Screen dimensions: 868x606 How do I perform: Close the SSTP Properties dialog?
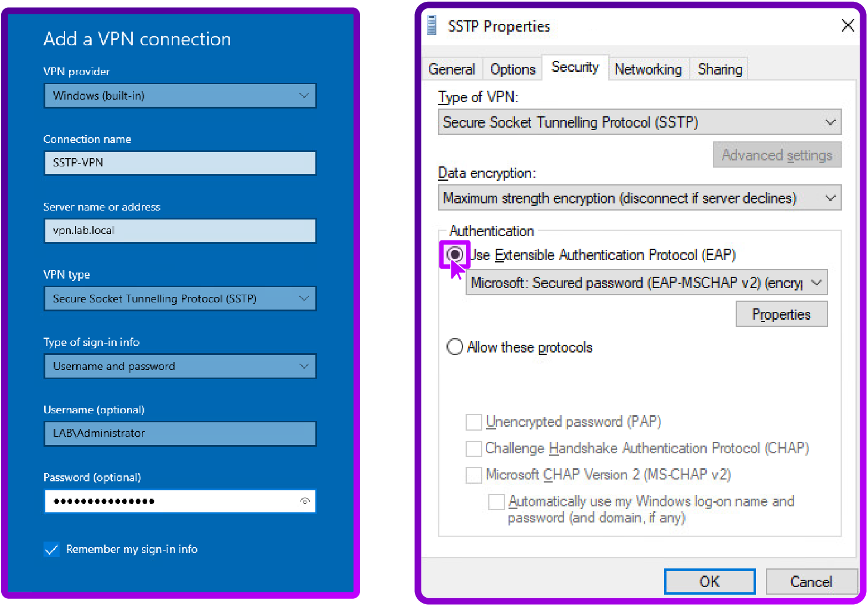click(x=848, y=26)
